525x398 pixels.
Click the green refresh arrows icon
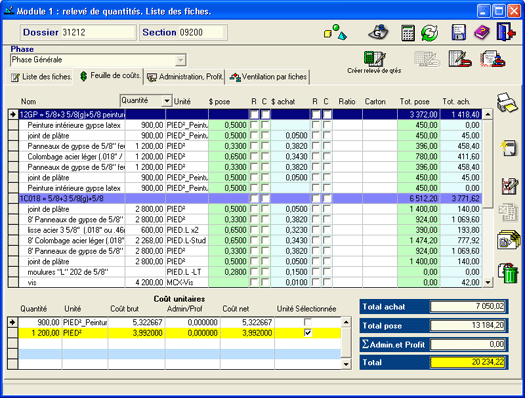(x=430, y=33)
